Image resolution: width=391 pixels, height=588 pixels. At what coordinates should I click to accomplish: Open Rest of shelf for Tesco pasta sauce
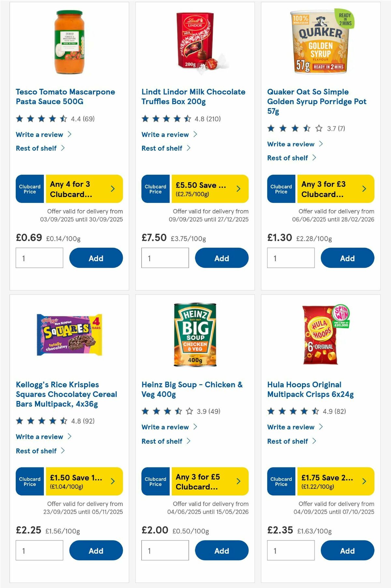37,148
